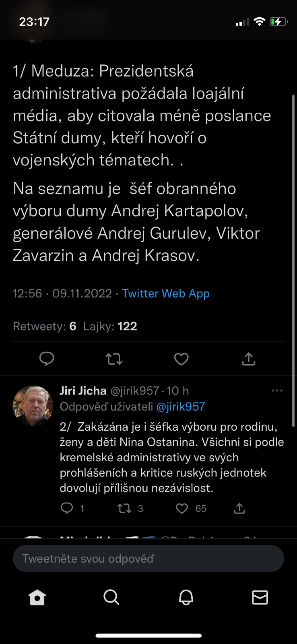View the Retweety: 6 list
297x644 pixels.
[x=45, y=326]
